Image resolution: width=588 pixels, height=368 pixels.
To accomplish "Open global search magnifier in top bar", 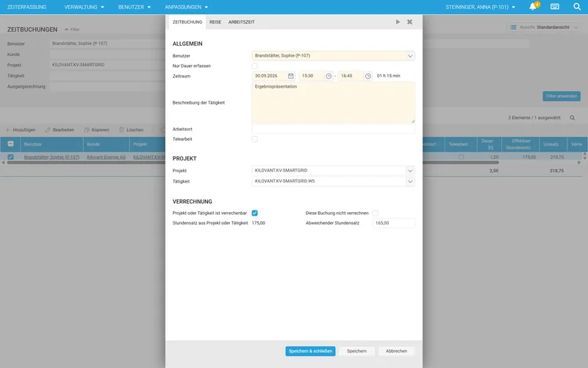I will pos(577,7).
